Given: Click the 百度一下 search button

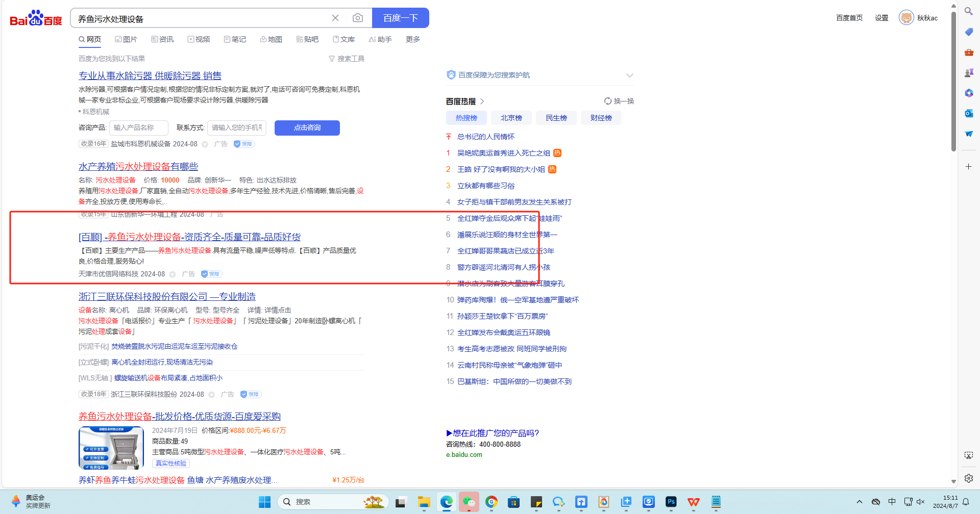Looking at the screenshot, I should pyautogui.click(x=400, y=18).
